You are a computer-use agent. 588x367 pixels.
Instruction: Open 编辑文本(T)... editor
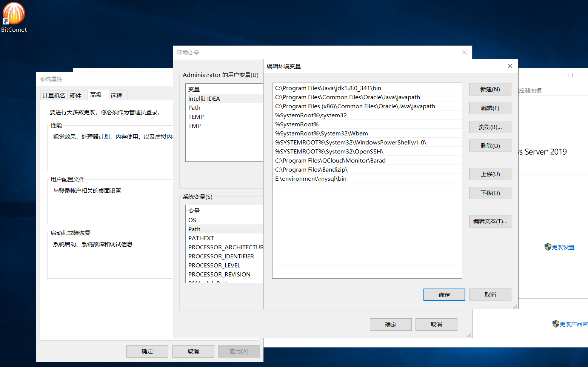[x=490, y=221]
